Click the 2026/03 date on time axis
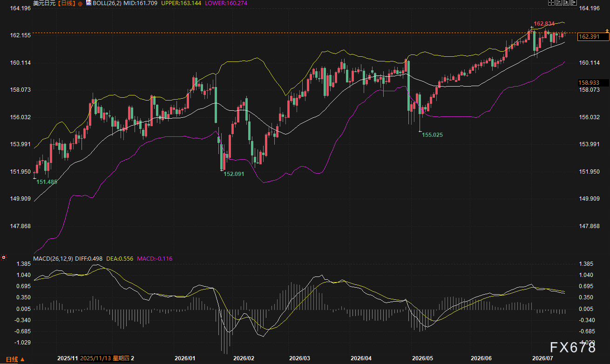The height and width of the screenshot is (364, 610). pos(299,358)
